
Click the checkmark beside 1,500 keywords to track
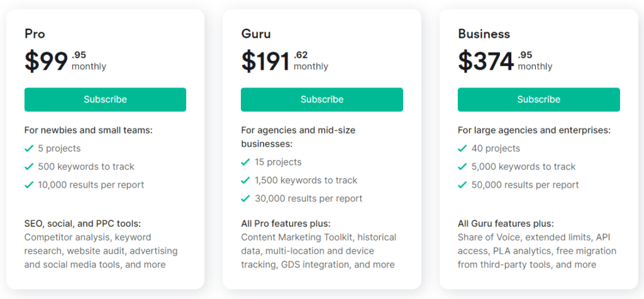click(245, 181)
